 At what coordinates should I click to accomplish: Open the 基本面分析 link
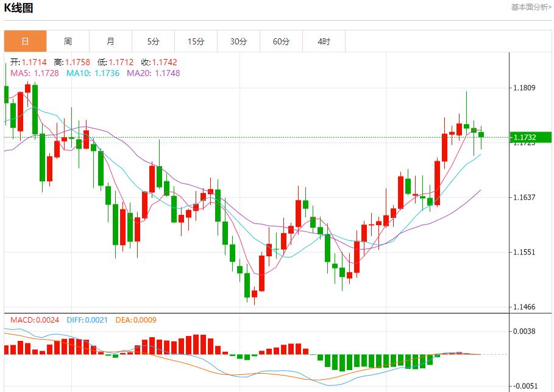point(531,7)
